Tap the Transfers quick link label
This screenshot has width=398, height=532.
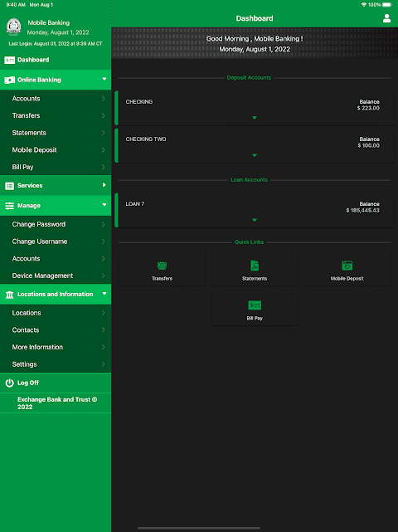pos(162,279)
